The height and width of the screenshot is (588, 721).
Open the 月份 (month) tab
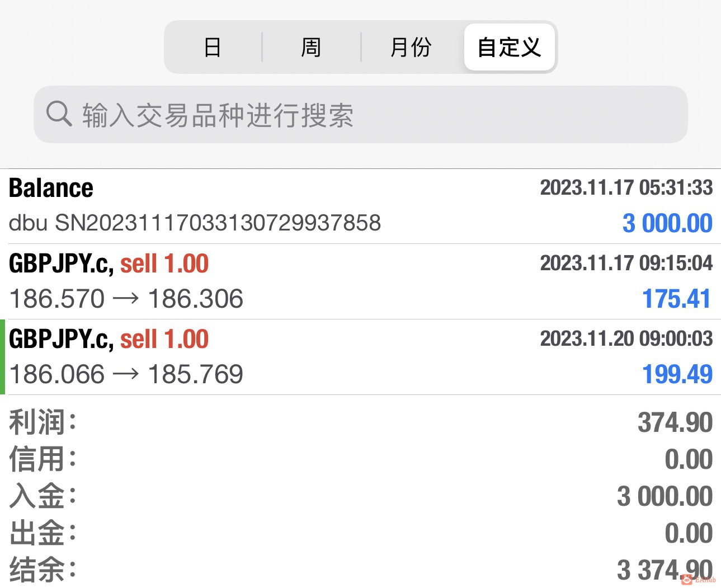pos(411,48)
